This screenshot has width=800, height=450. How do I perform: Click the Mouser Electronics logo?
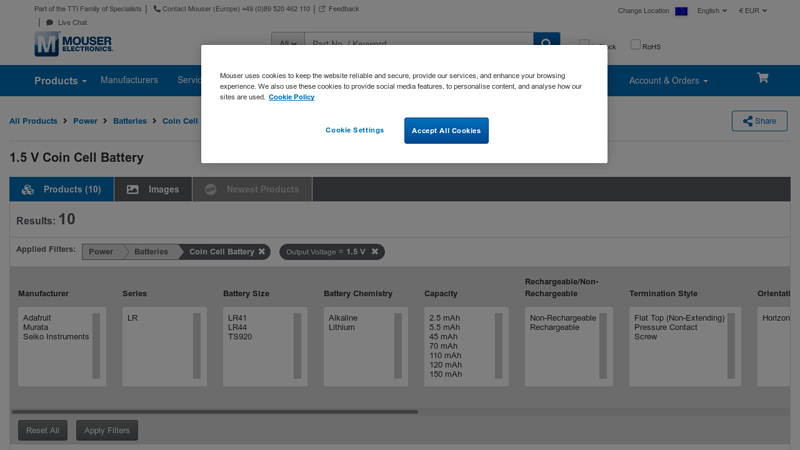pos(73,43)
